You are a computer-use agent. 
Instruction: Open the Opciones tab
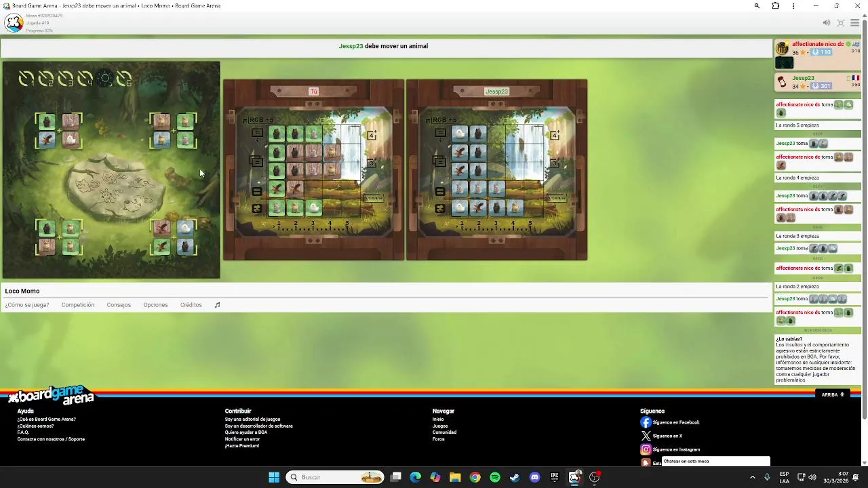[155, 305]
